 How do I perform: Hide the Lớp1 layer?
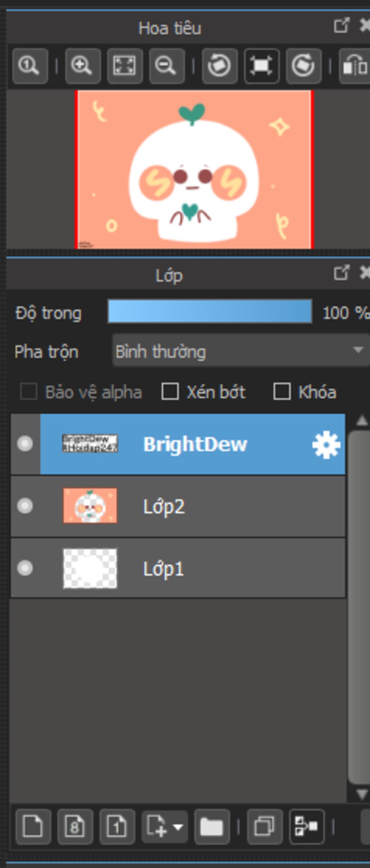pos(25,568)
